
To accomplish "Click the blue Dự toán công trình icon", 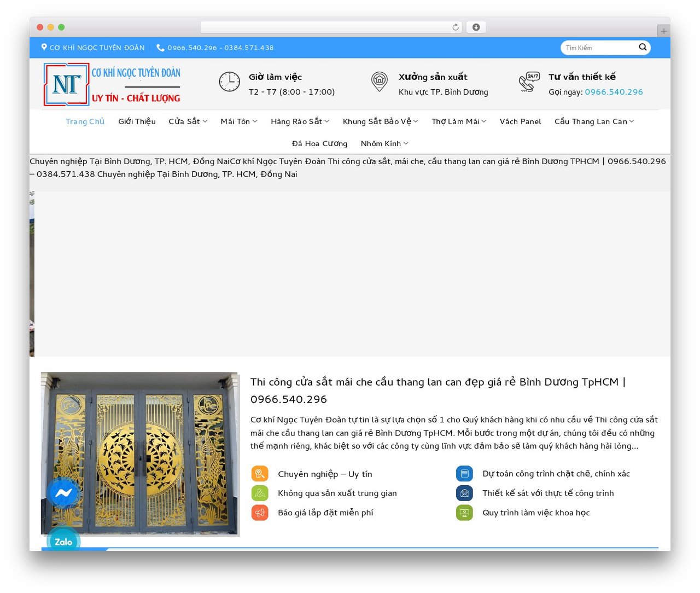I will 464,474.
